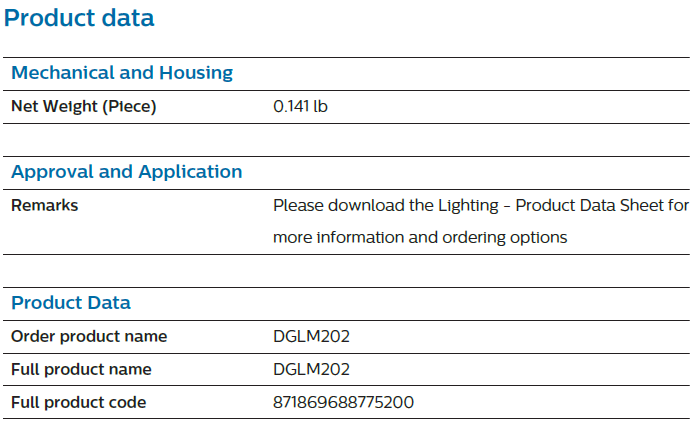Select the Remarks row label
The width and height of the screenshot is (697, 430).
tap(44, 205)
